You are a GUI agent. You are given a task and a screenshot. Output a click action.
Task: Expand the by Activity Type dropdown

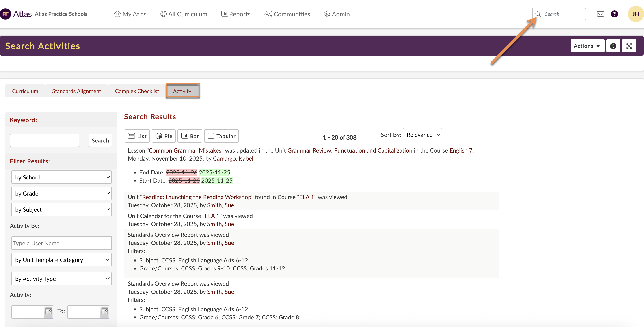click(x=61, y=279)
